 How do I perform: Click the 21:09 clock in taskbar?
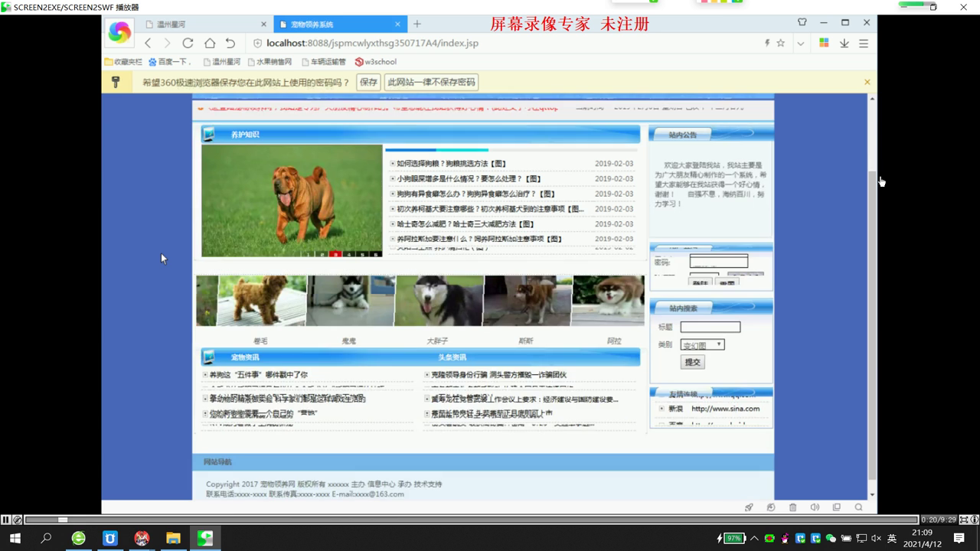click(923, 533)
